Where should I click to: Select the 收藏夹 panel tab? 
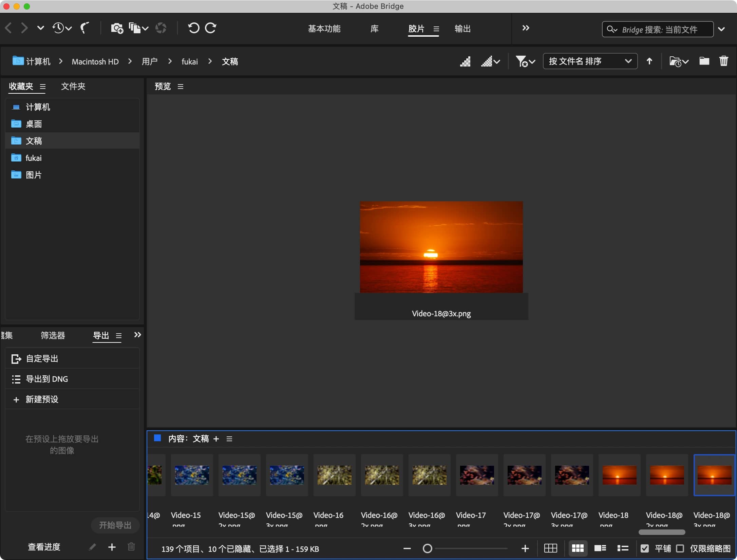[21, 86]
